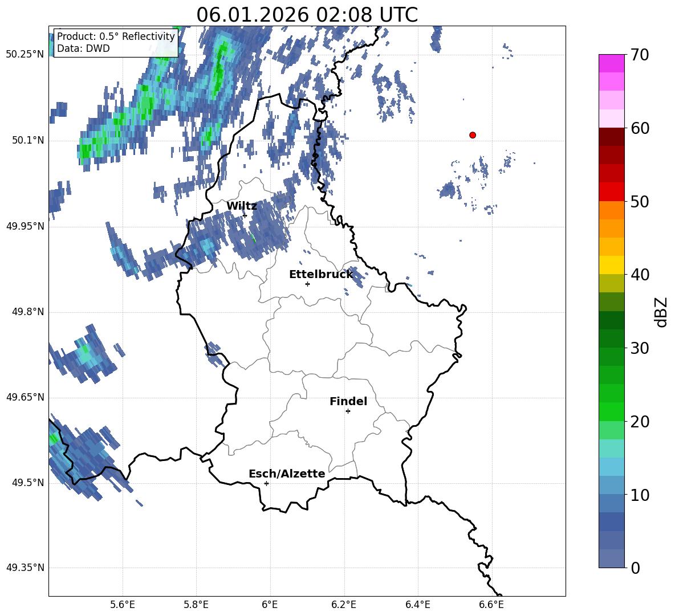Click the yellow colorbar band just above 40
Image resolution: width=675 pixels, height=616 pixels.
click(x=611, y=265)
